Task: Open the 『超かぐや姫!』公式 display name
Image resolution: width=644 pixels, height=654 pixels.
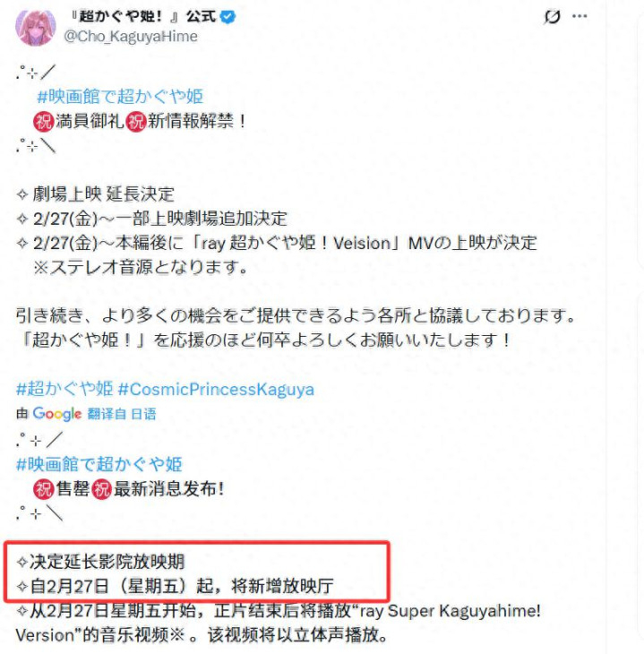Action: tap(142, 17)
